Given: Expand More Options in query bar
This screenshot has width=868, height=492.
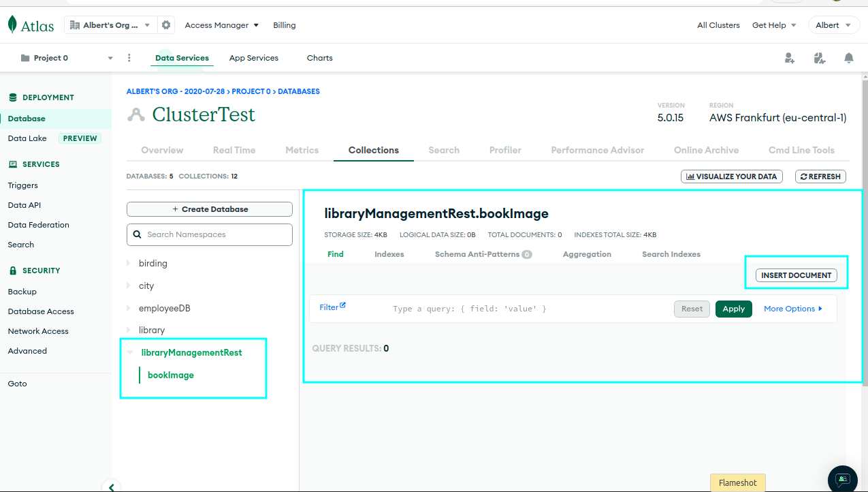Looking at the screenshot, I should [x=793, y=309].
